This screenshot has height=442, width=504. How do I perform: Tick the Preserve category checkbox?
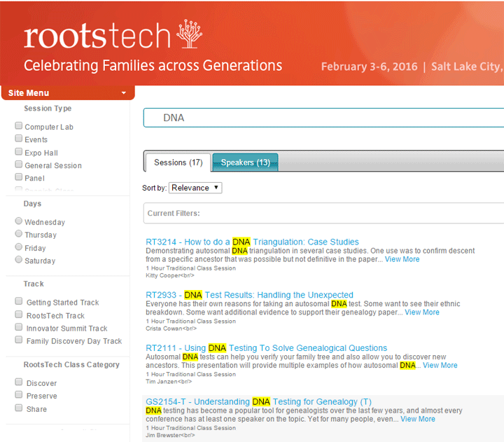point(19,394)
